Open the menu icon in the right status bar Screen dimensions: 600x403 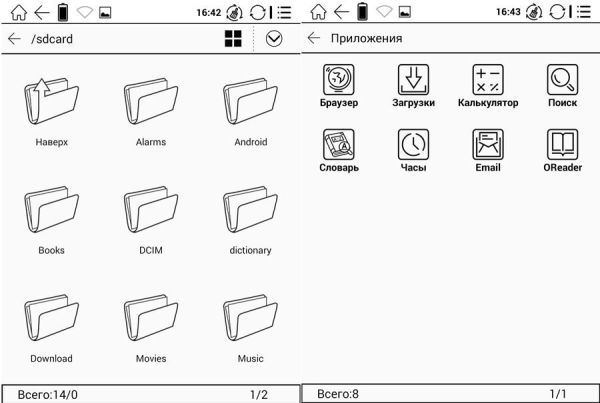(x=585, y=13)
